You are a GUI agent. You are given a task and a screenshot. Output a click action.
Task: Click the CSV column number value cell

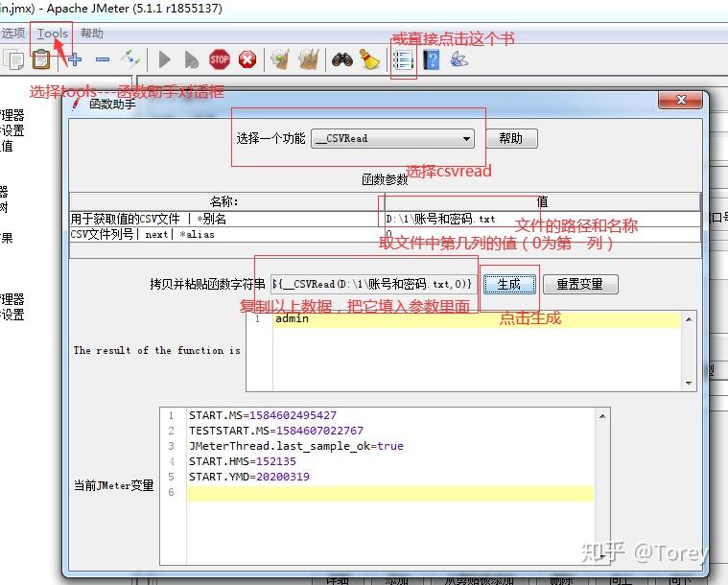(x=542, y=234)
